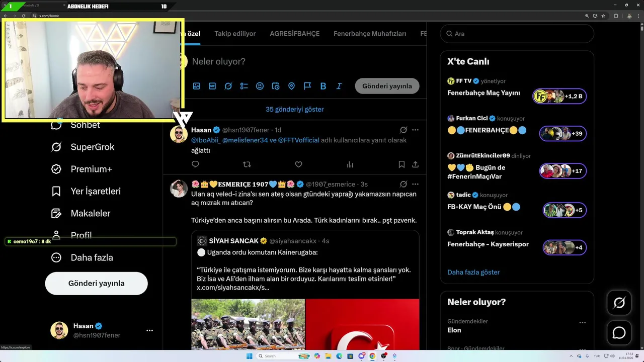Open SuperGrok from sidebar
644x362 pixels.
coord(83,147)
